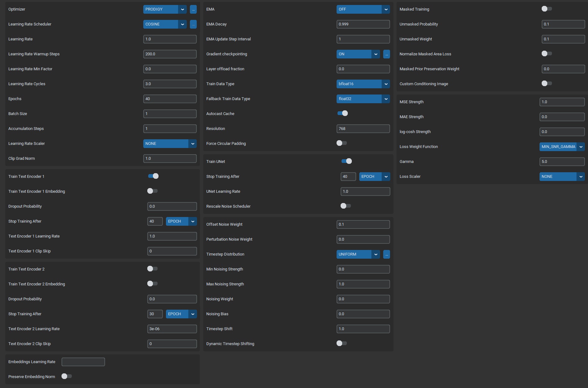Enable Rescale Noise Scheduler
The width and height of the screenshot is (588, 388).
[x=346, y=206]
